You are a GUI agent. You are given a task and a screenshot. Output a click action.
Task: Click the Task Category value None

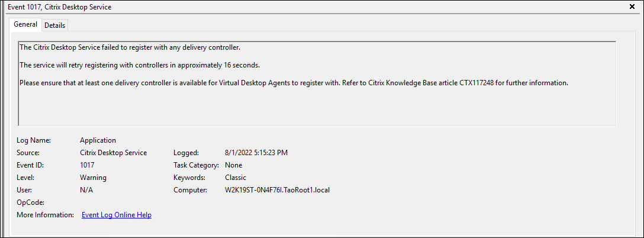point(234,165)
